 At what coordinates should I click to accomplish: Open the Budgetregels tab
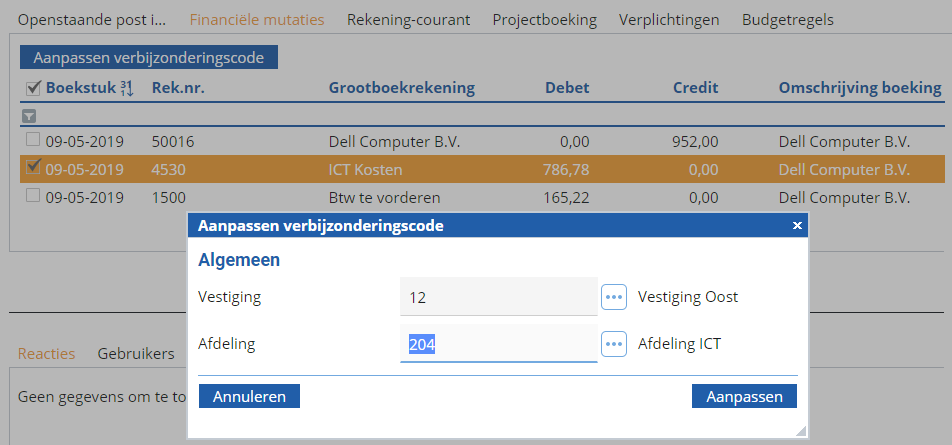788,19
